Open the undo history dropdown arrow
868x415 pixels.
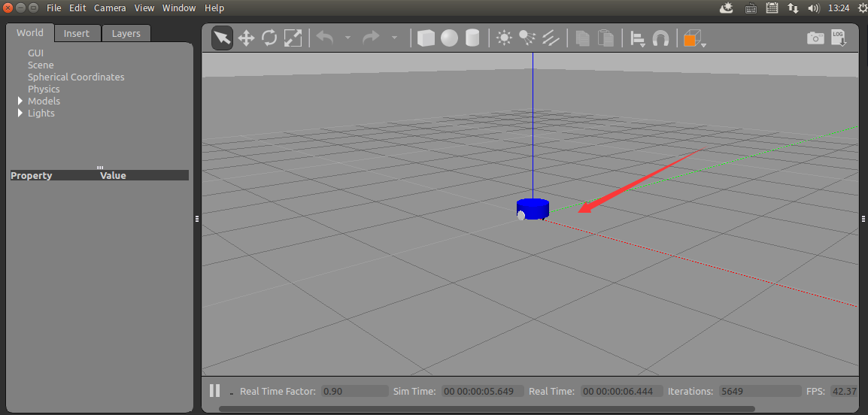point(348,38)
